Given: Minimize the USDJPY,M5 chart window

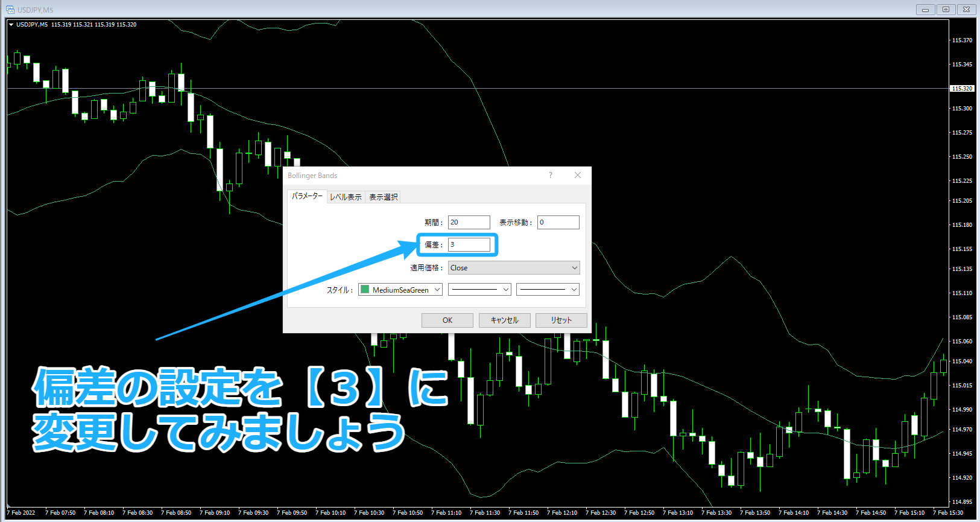Looking at the screenshot, I should pos(925,10).
